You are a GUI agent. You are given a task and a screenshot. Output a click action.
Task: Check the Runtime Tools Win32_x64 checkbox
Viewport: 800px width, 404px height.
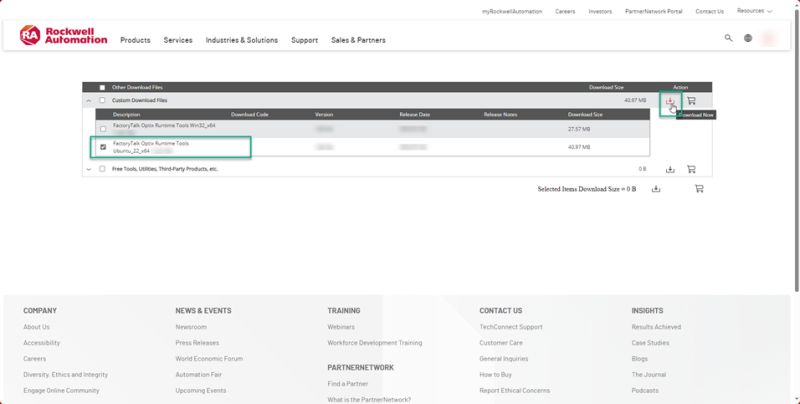coord(103,129)
